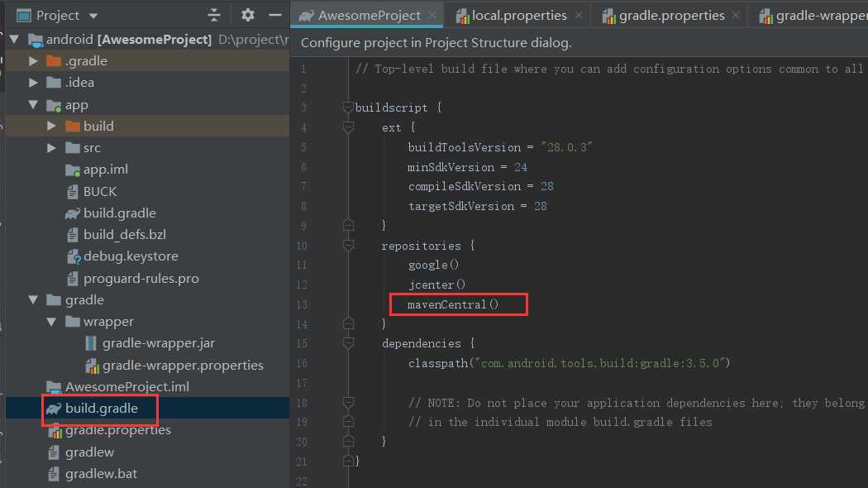Select root-level build.gradle file name
This screenshot has width=868, height=488.
click(102, 409)
